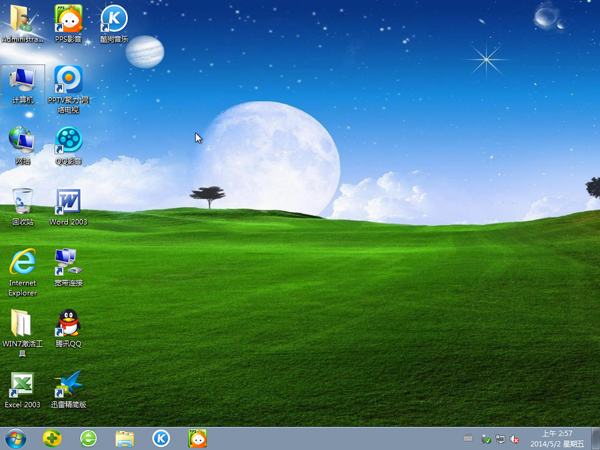Click the muted volume tray icon
The image size is (600, 450).
coord(514,439)
